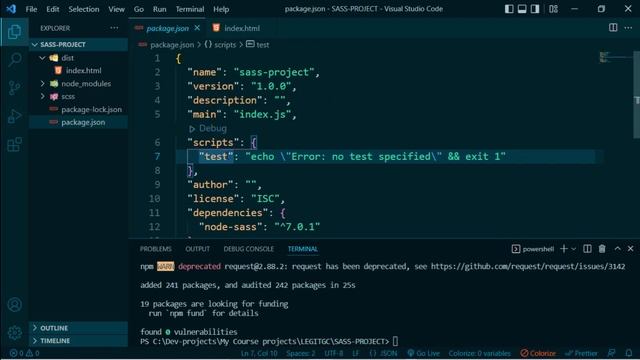
Task: Open editor More Actions ellipsis
Action: (x=628, y=27)
